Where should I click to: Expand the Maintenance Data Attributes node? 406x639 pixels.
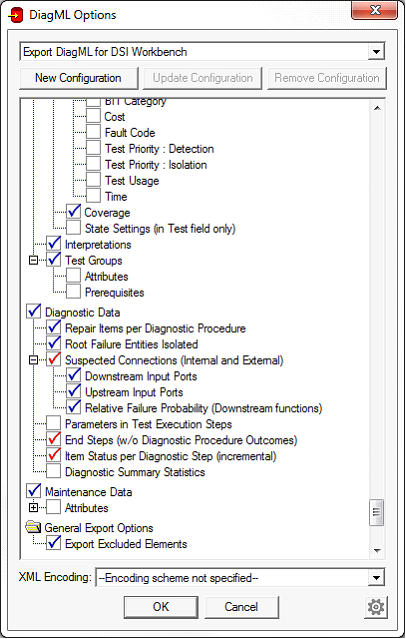click(x=33, y=508)
